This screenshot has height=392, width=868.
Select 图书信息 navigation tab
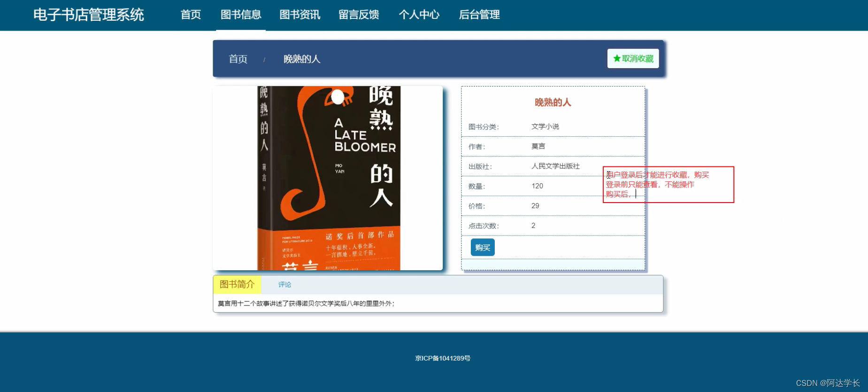point(241,15)
